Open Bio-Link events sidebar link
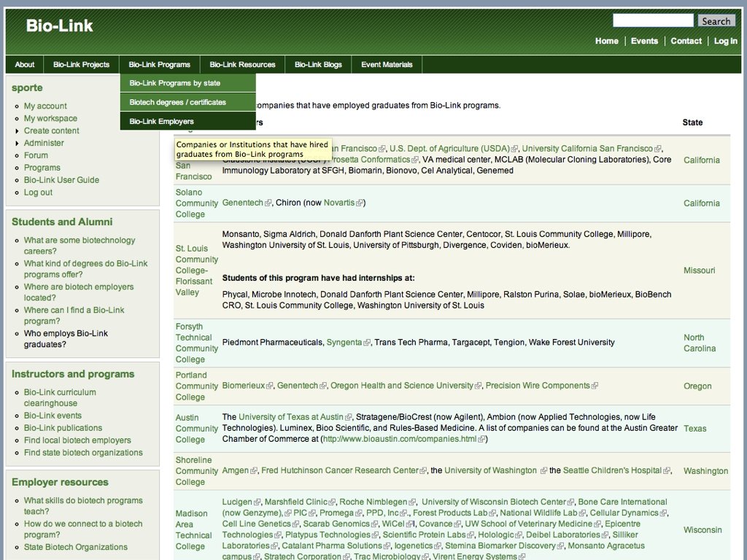The width and height of the screenshot is (747, 560). pos(53,416)
